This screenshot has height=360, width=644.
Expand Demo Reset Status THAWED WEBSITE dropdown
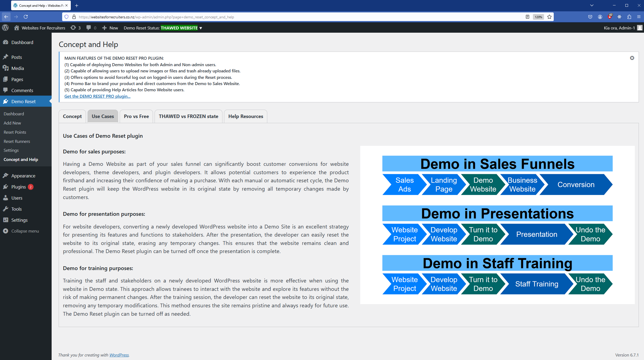click(x=163, y=28)
